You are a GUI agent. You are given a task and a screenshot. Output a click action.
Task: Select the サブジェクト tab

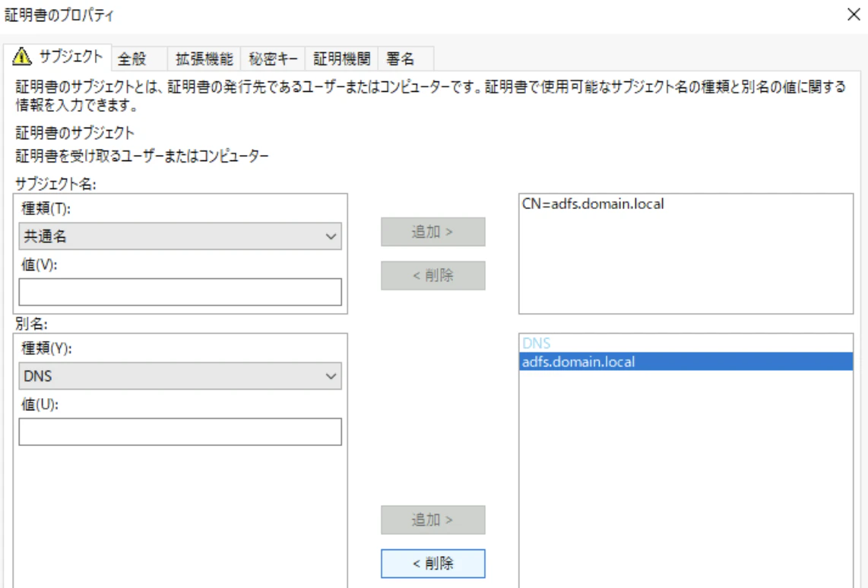(x=58, y=57)
